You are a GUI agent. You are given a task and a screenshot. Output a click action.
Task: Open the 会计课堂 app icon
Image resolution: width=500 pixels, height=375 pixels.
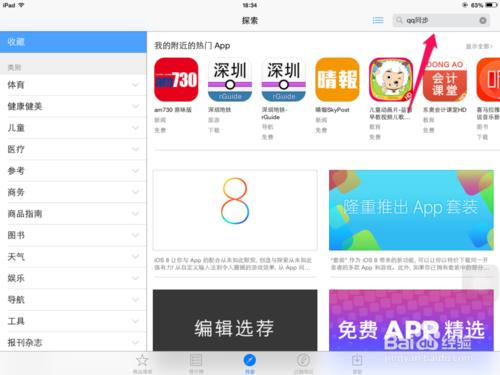445,79
